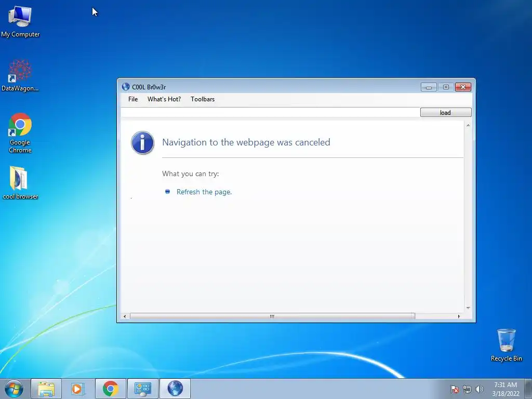Click the vertical scrollbar down arrow
Viewport: 532px width, 399px height.
click(468, 308)
